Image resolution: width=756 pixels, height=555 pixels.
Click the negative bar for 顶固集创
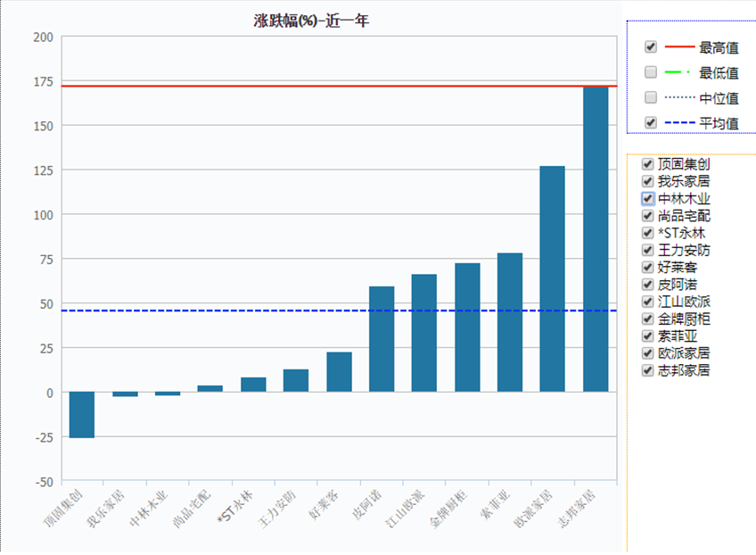click(82, 415)
